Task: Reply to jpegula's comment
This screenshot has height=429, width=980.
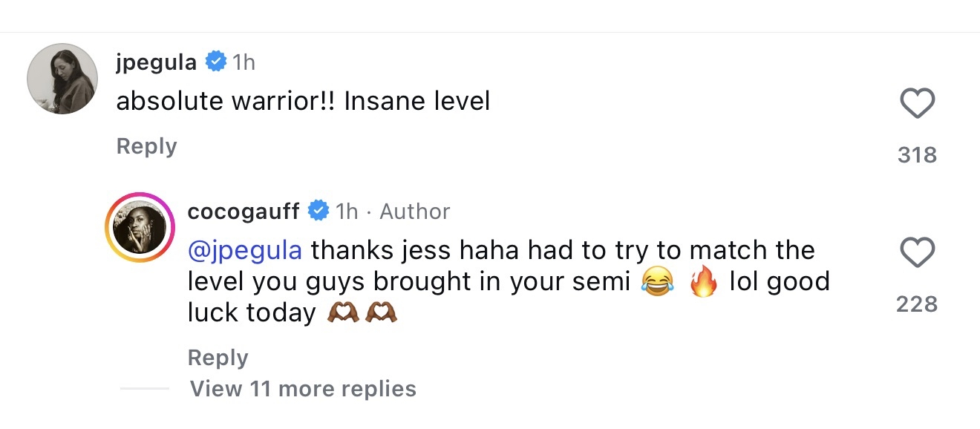Action: click(146, 146)
